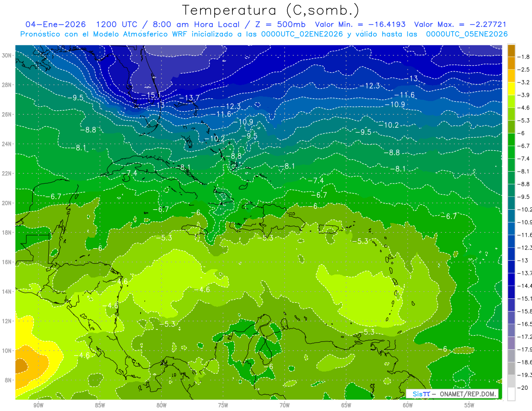Pick the yellow swatch between -3.2 and -3.9
This screenshot has height=411, width=532.
[x=512, y=89]
